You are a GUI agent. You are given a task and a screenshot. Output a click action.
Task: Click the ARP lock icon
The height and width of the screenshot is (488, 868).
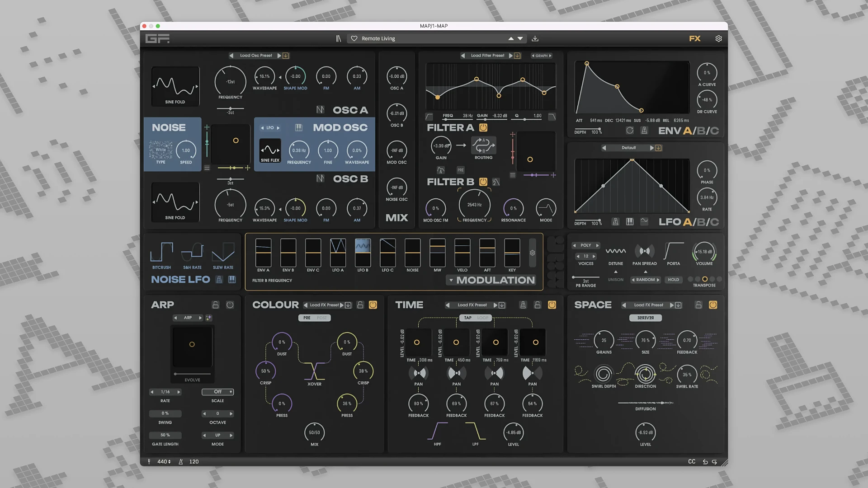(216, 305)
